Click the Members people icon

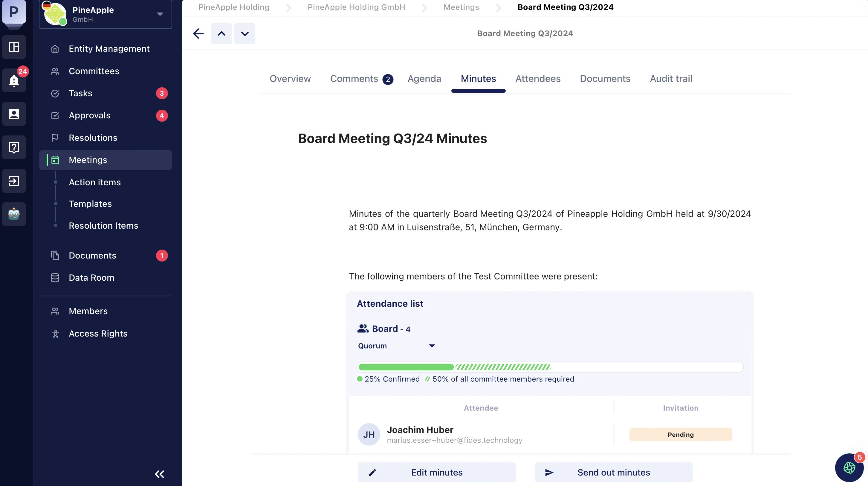point(55,311)
